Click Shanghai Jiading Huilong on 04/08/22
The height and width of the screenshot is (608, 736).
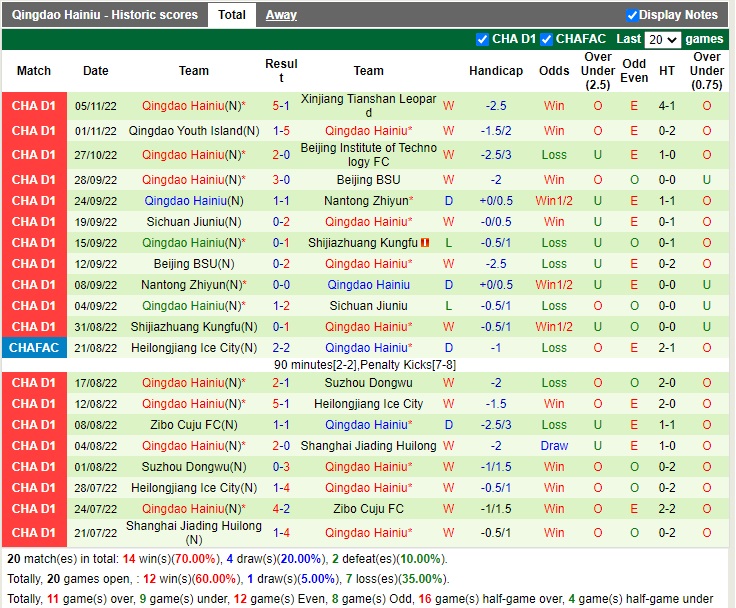click(x=368, y=446)
